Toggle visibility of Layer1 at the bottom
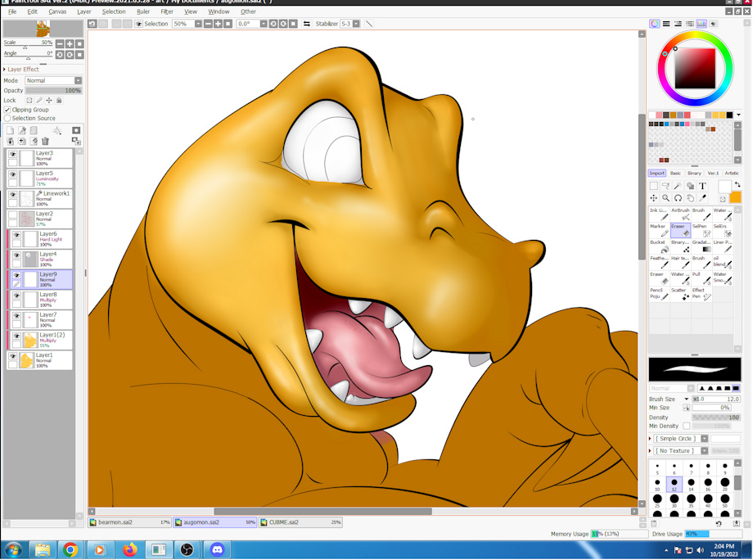This screenshot has height=560, width=753. [x=13, y=356]
